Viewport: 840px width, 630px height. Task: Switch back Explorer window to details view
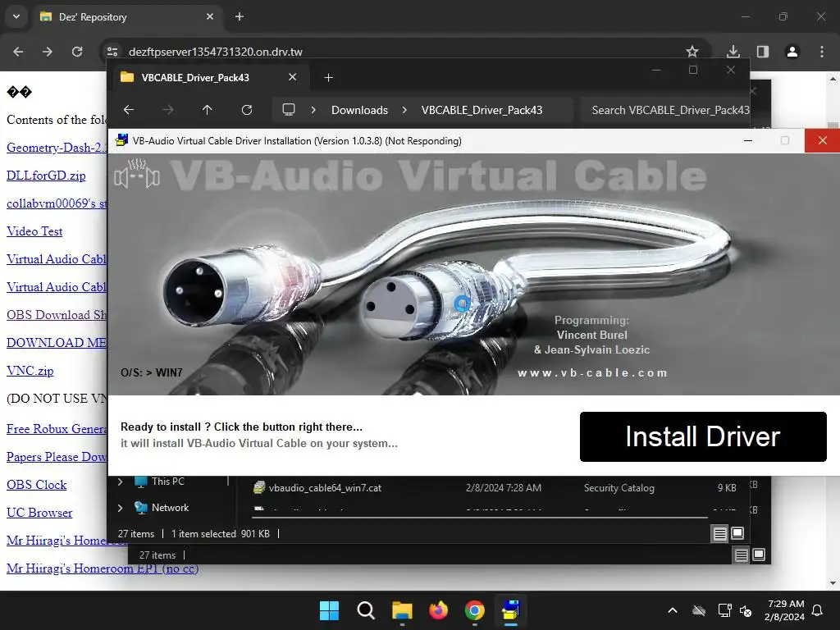pyautogui.click(x=742, y=555)
